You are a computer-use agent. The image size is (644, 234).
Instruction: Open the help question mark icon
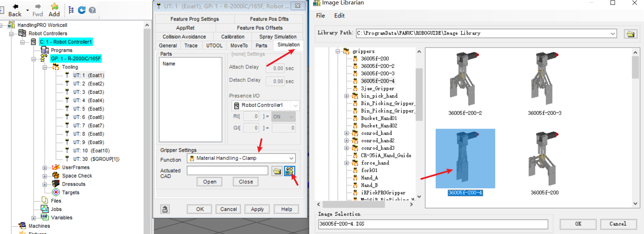coord(92,10)
